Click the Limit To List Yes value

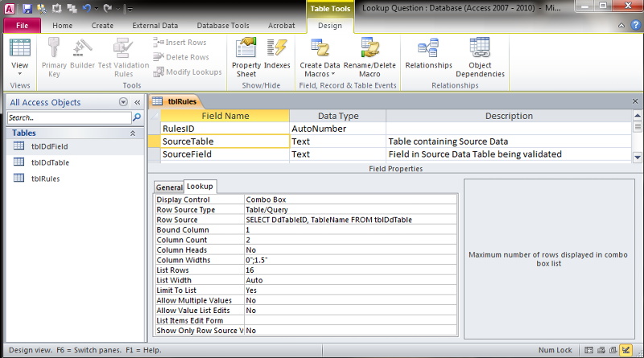tap(350, 290)
